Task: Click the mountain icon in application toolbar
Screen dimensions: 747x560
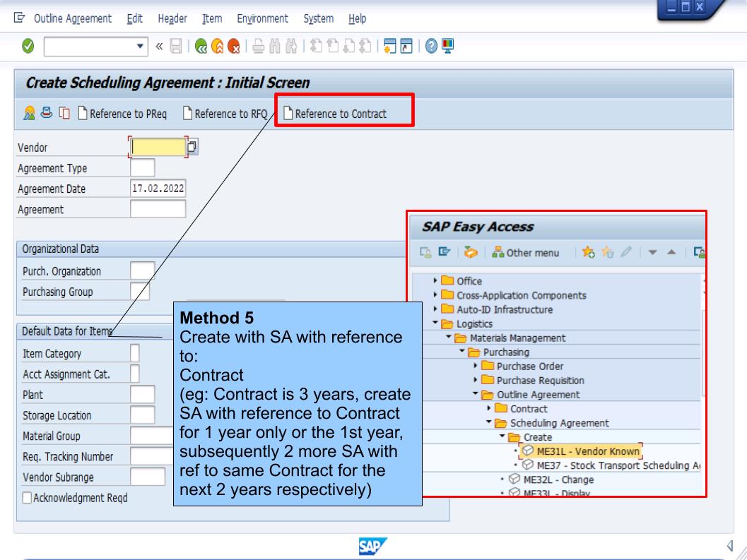Action: [x=29, y=113]
